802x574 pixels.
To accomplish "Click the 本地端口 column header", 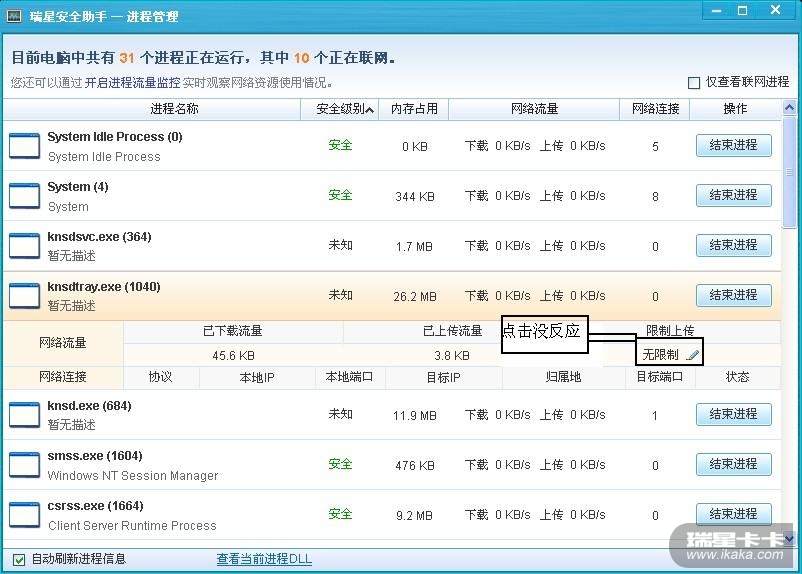I will pos(349,377).
